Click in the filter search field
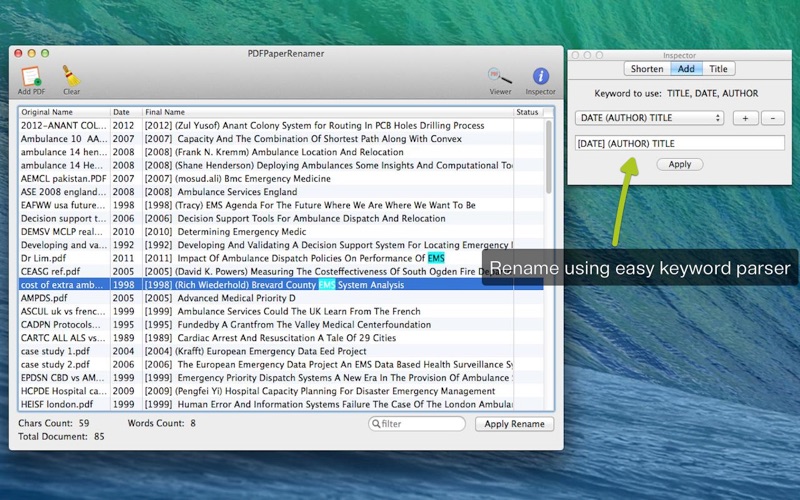 coord(422,424)
